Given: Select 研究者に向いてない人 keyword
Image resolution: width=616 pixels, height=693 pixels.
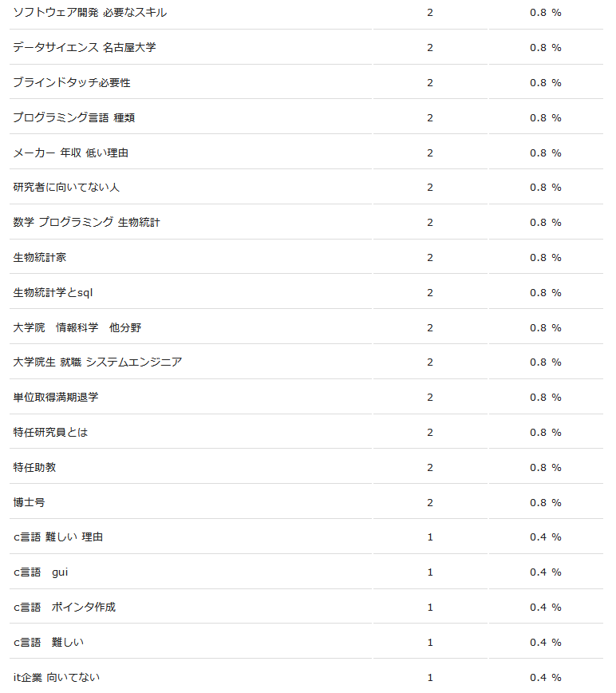Looking at the screenshot, I should tap(66, 188).
